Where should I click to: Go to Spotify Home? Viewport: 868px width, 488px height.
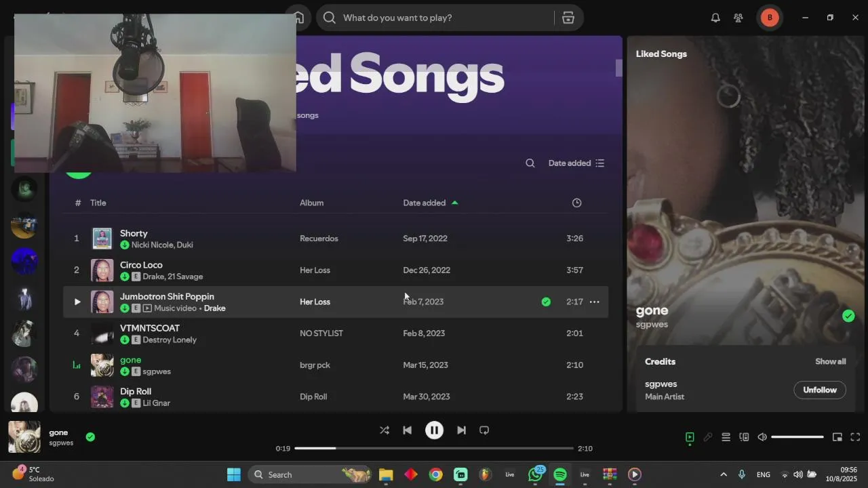298,18
